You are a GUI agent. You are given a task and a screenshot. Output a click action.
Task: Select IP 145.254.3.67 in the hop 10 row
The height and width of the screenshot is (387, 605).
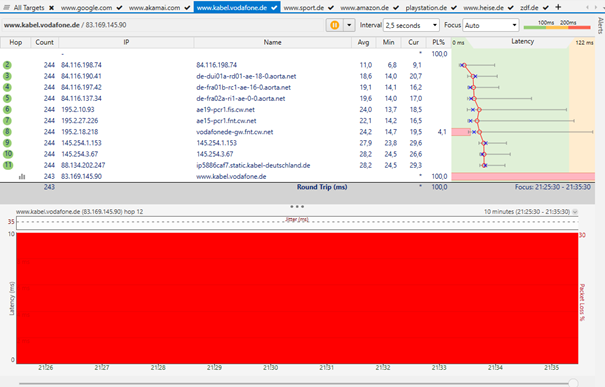[79, 154]
